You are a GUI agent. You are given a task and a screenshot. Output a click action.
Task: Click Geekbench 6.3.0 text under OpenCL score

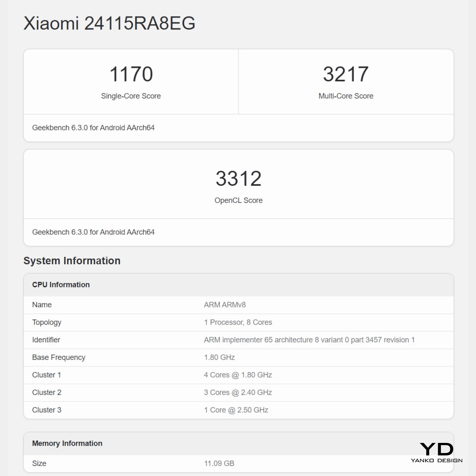(93, 232)
